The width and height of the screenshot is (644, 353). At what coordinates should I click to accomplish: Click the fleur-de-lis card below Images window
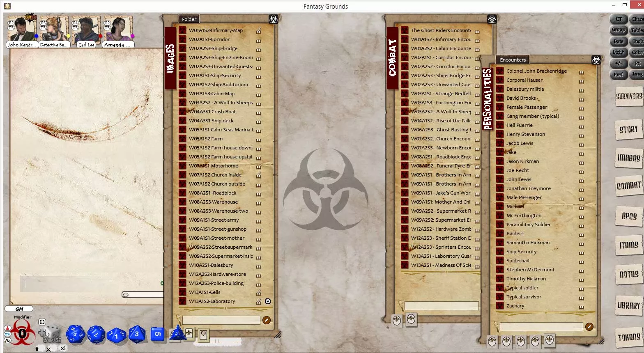pos(189,333)
